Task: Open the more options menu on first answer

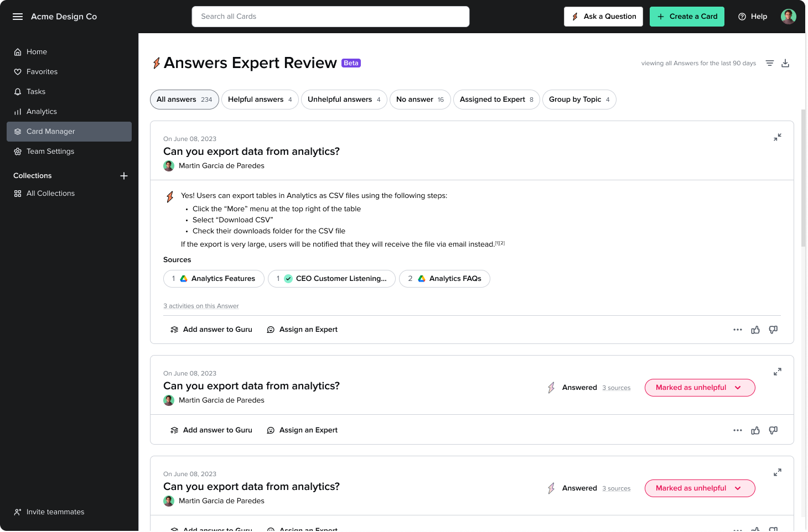Action: tap(738, 329)
